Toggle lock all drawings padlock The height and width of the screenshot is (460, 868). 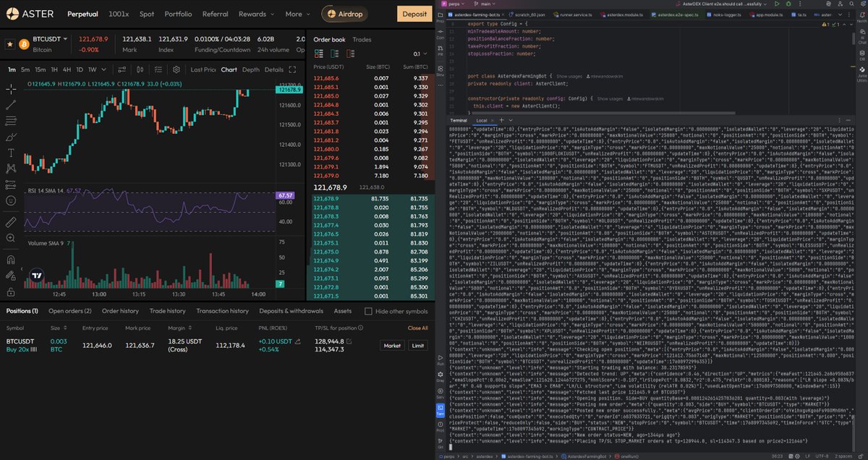[10, 291]
